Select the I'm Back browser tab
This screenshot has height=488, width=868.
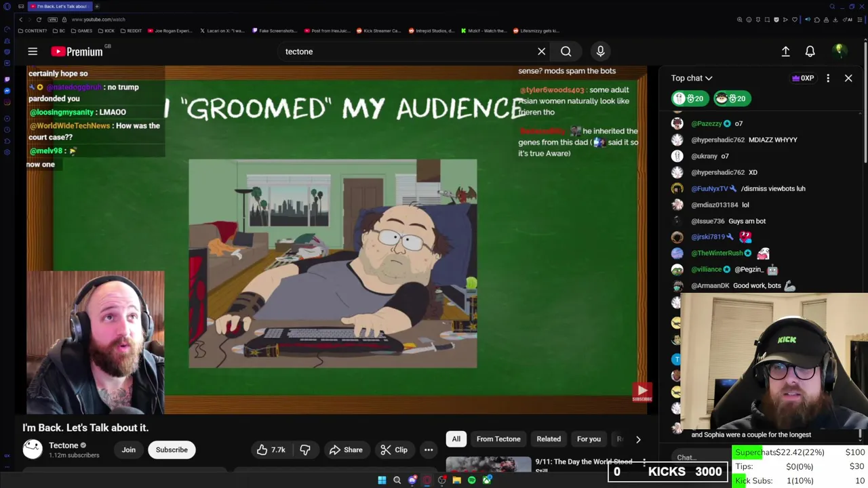[x=60, y=6]
